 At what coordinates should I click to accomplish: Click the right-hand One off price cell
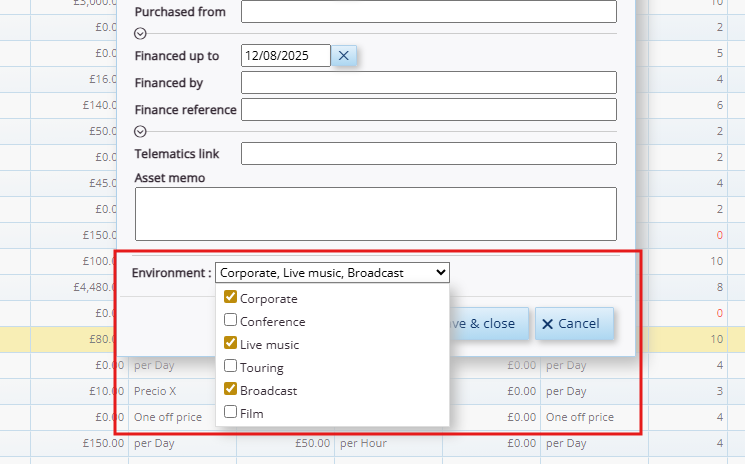[594, 417]
